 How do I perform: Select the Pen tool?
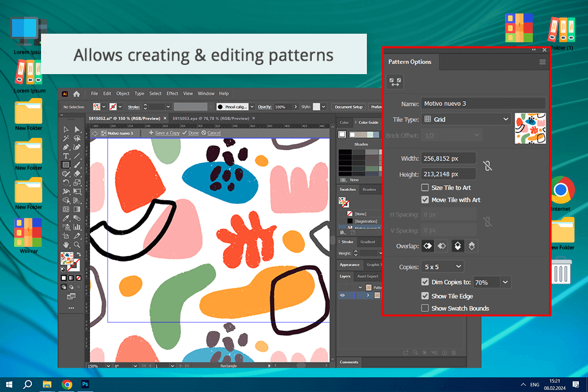[x=66, y=147]
